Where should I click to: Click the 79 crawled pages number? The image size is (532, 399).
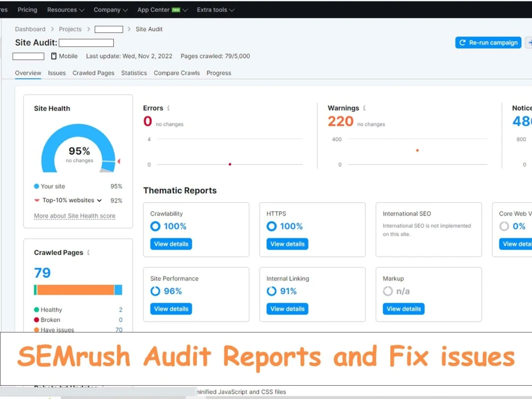[43, 273]
